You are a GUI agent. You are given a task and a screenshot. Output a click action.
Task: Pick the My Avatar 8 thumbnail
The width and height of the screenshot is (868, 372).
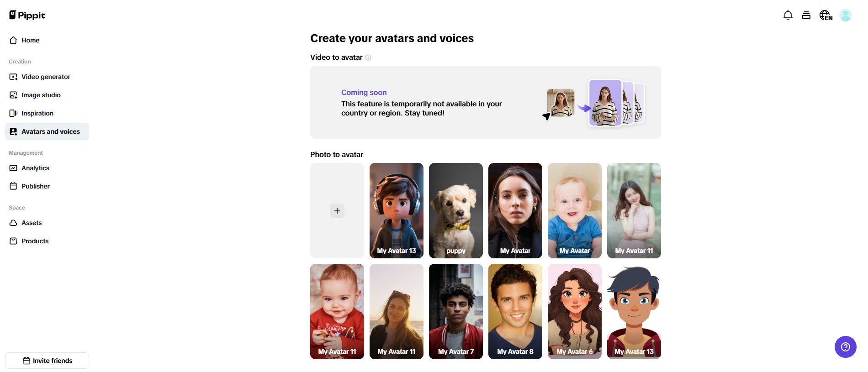(515, 311)
